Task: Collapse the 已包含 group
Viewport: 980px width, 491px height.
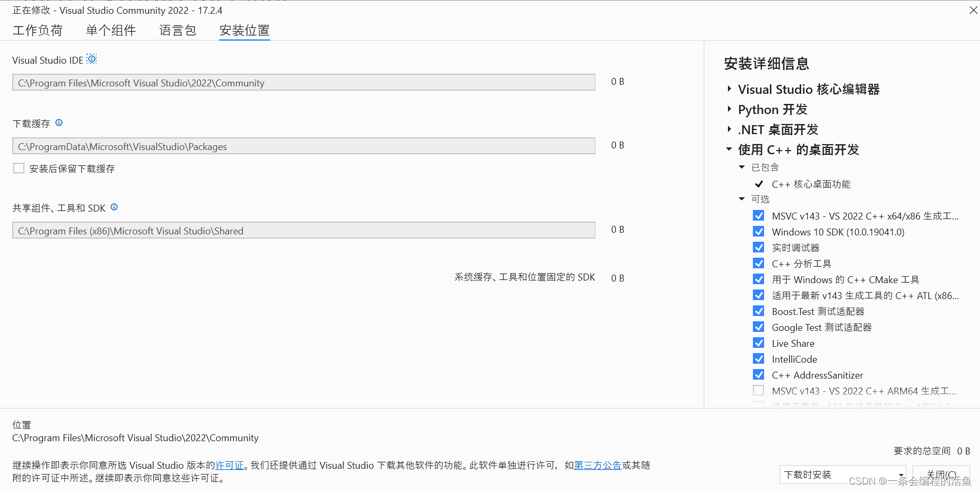Action: 742,167
